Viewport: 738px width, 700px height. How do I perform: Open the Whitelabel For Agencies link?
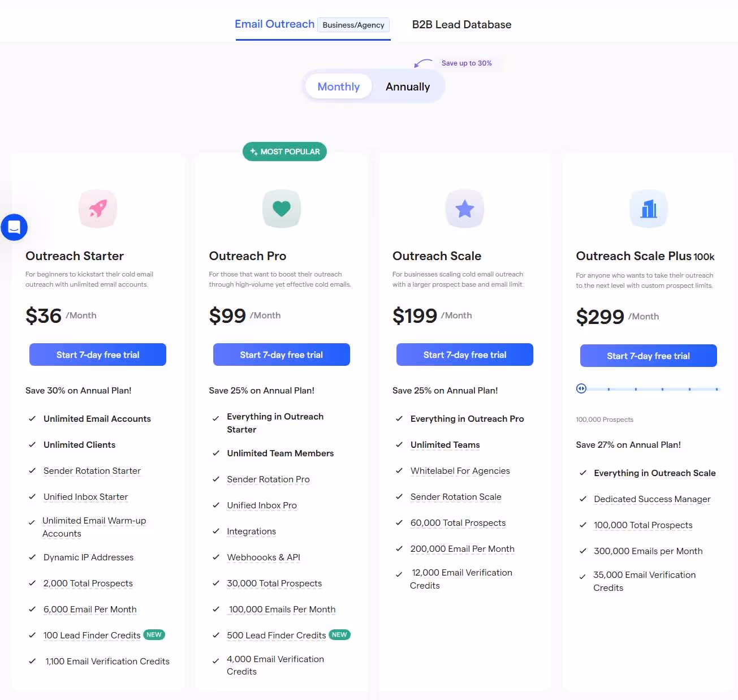click(460, 470)
